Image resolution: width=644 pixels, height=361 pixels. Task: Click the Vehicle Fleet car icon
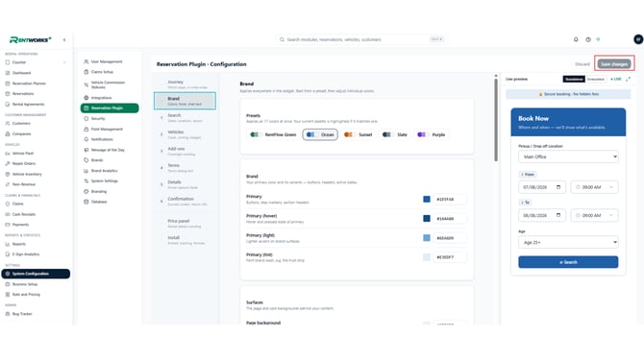coord(8,153)
